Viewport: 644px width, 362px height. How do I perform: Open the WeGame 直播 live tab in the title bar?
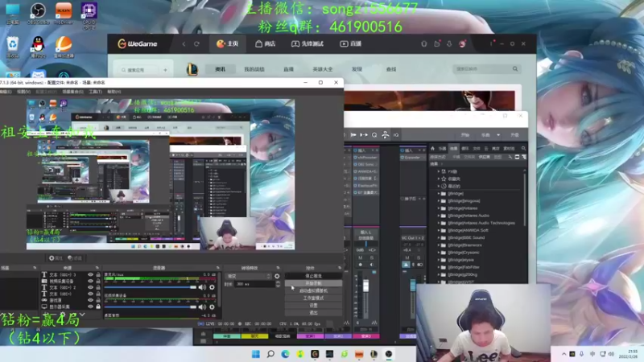350,44
